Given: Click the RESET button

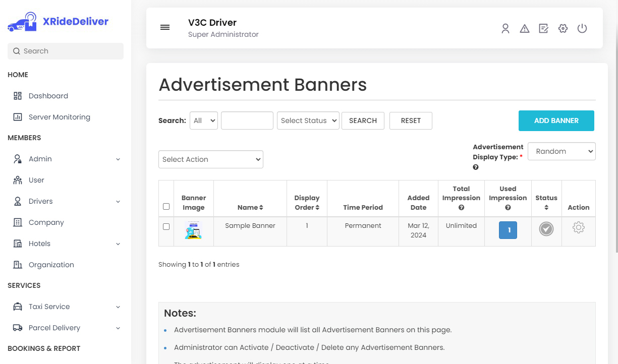Looking at the screenshot, I should click(x=411, y=120).
